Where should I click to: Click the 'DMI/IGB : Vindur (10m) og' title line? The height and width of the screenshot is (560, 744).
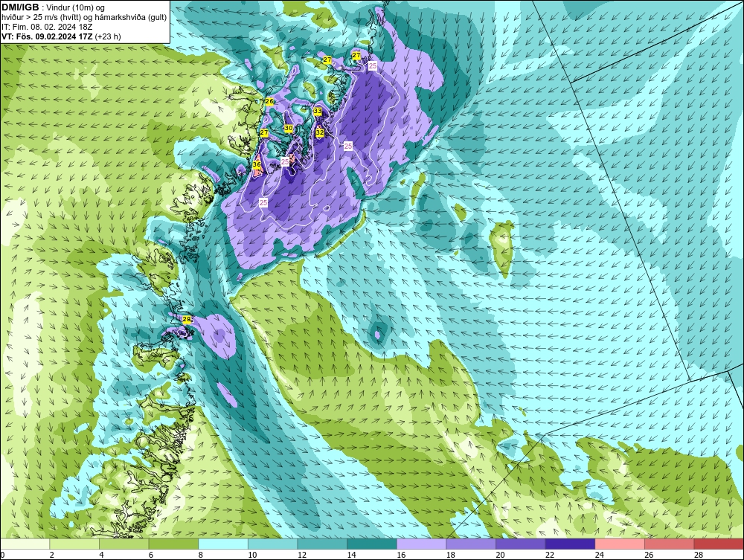53,7
